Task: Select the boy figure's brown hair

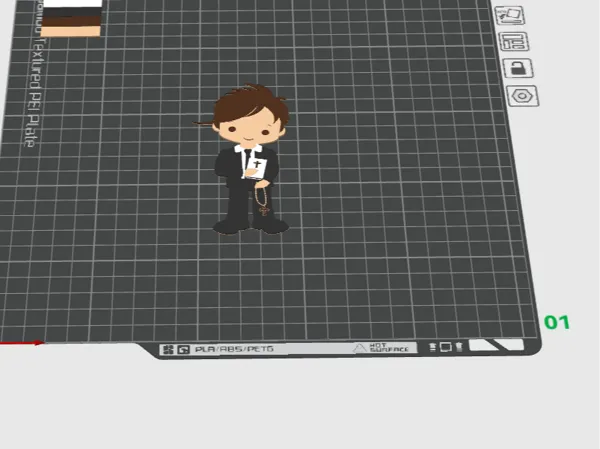Action: click(x=249, y=103)
